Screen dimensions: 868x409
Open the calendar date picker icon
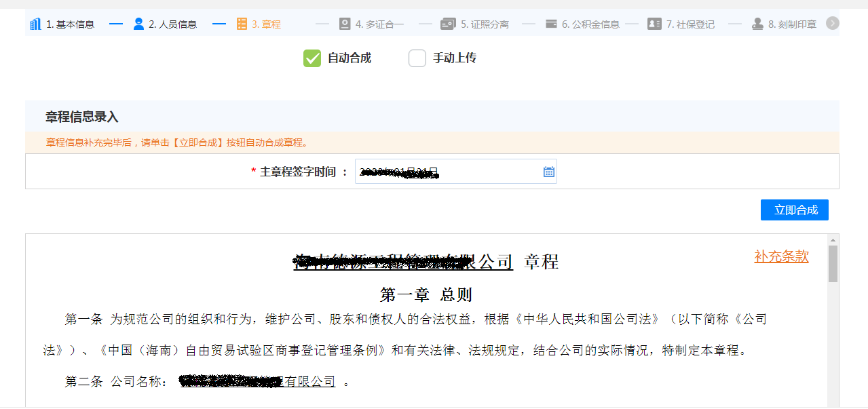coord(549,172)
